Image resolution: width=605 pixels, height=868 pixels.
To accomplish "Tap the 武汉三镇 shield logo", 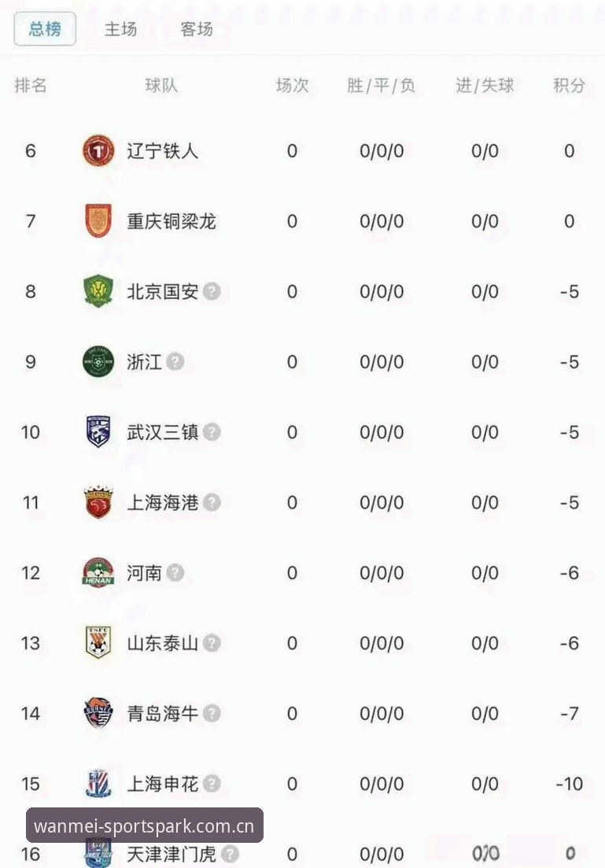I will [x=98, y=432].
